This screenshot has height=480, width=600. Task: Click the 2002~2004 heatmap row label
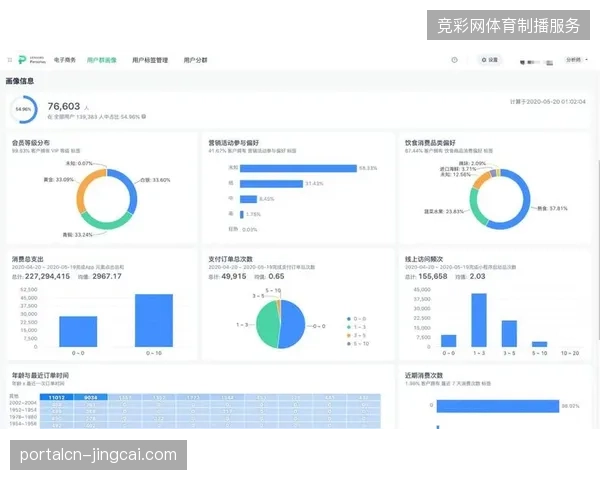[x=23, y=403]
